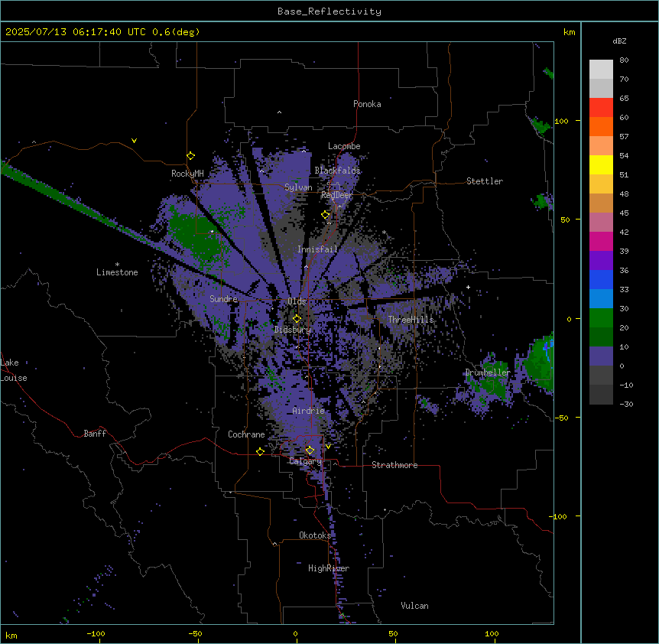Click the dBZ legend heading
659x644 pixels.
619,41
